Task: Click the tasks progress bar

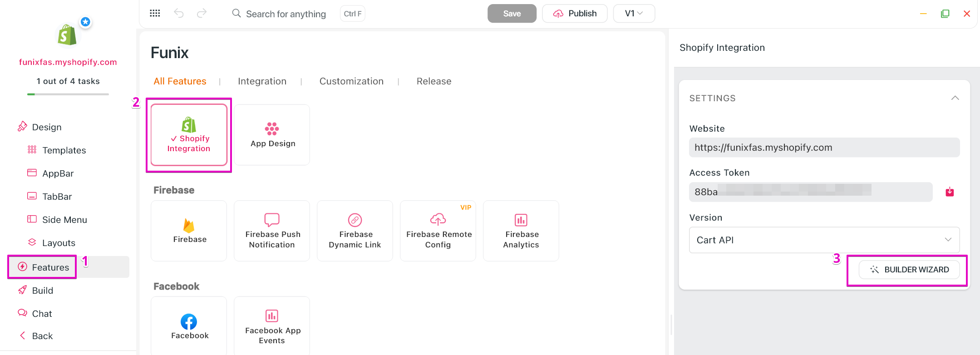Action: pos(68,94)
